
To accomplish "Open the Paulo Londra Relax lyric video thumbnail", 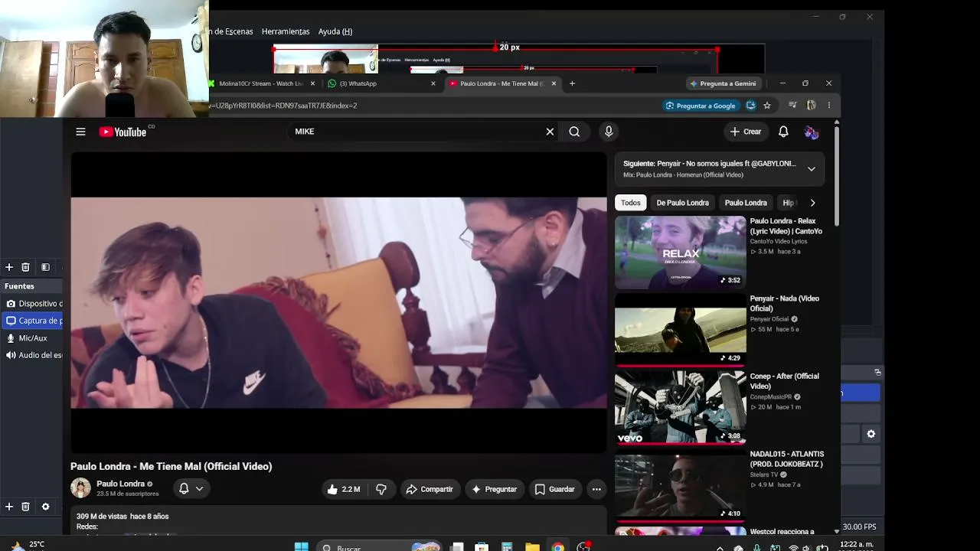I will 680,253.
